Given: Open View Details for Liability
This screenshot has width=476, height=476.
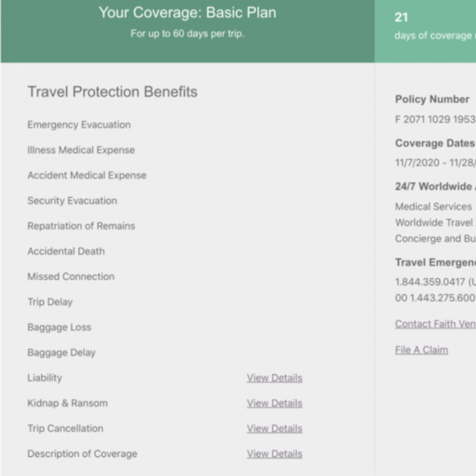Looking at the screenshot, I should tap(274, 378).
